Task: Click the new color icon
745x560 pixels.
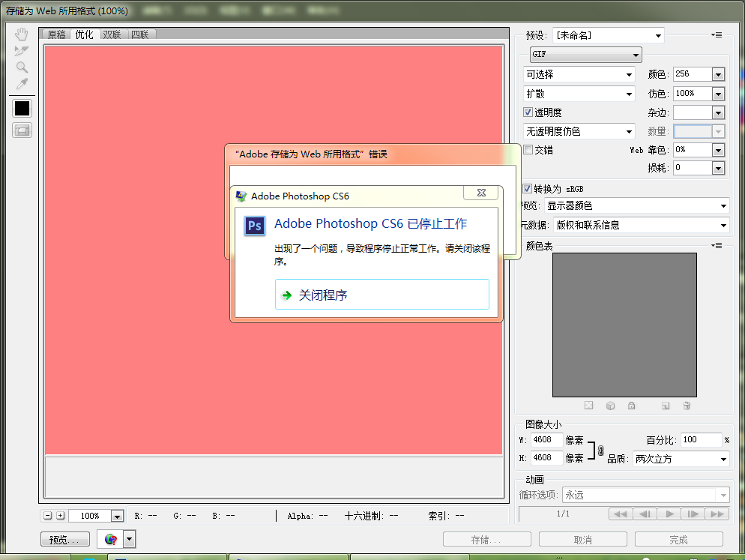Action: [666, 406]
